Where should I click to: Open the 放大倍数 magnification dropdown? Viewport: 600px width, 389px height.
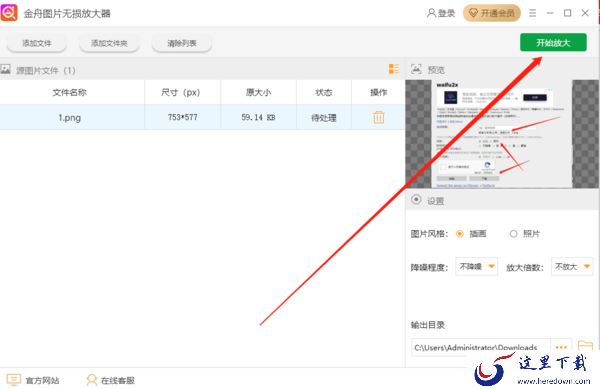click(572, 267)
